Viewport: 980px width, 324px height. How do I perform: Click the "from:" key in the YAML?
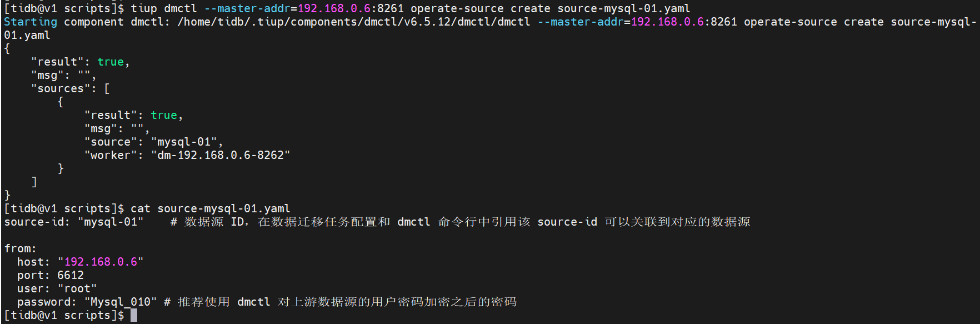coord(21,248)
